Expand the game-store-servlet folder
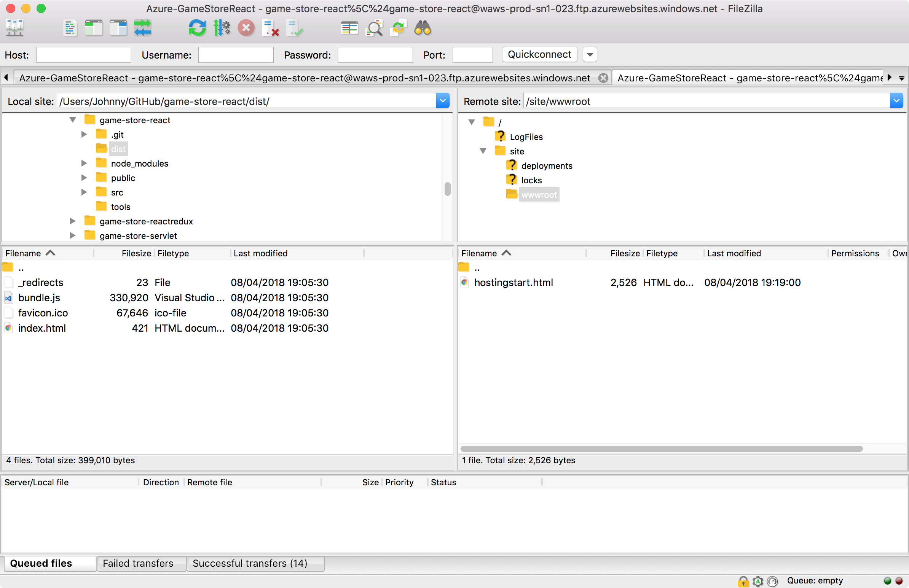 [73, 236]
